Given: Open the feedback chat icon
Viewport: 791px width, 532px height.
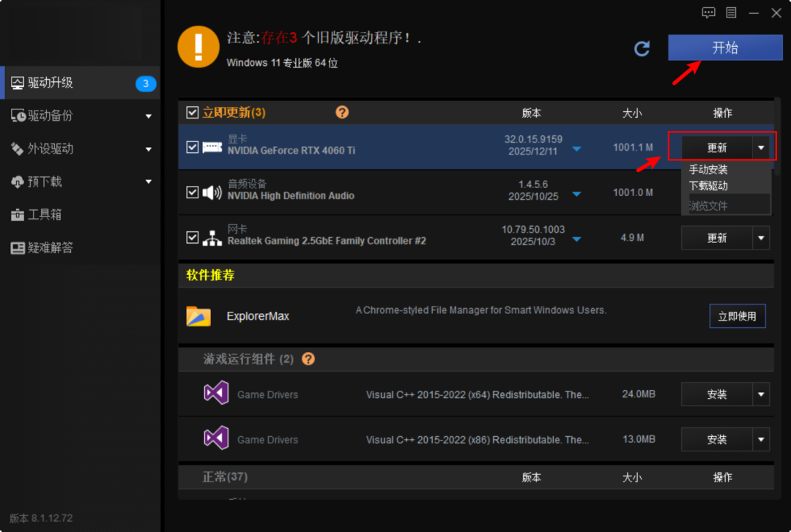Looking at the screenshot, I should click(x=708, y=12).
